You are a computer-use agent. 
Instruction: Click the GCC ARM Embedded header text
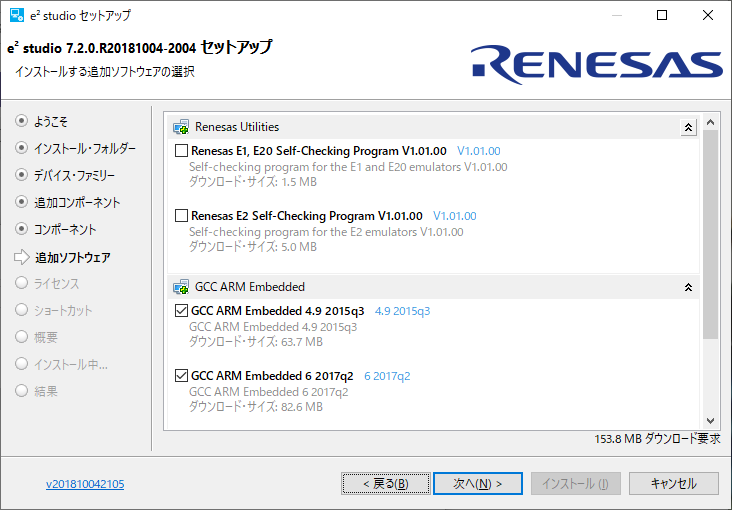click(250, 287)
